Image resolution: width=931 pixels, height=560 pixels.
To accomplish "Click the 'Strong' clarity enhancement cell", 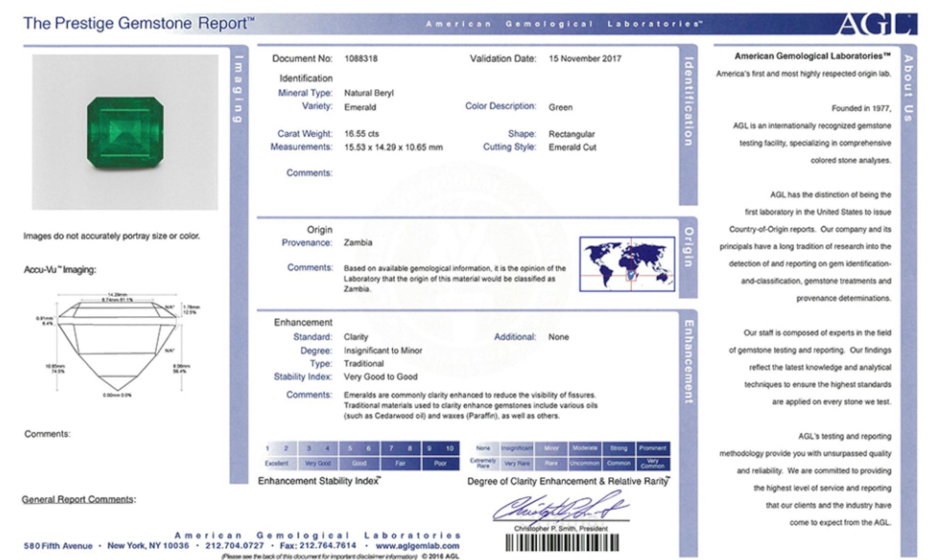I will click(x=619, y=448).
